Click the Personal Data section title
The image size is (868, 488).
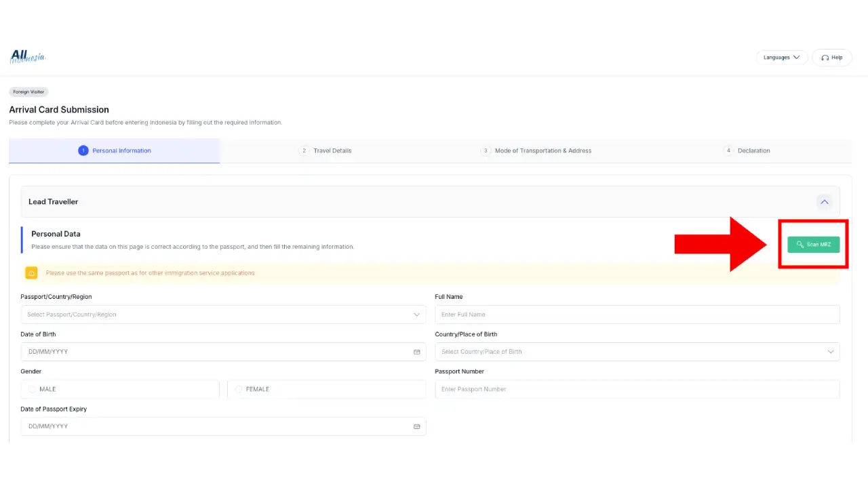coord(56,234)
